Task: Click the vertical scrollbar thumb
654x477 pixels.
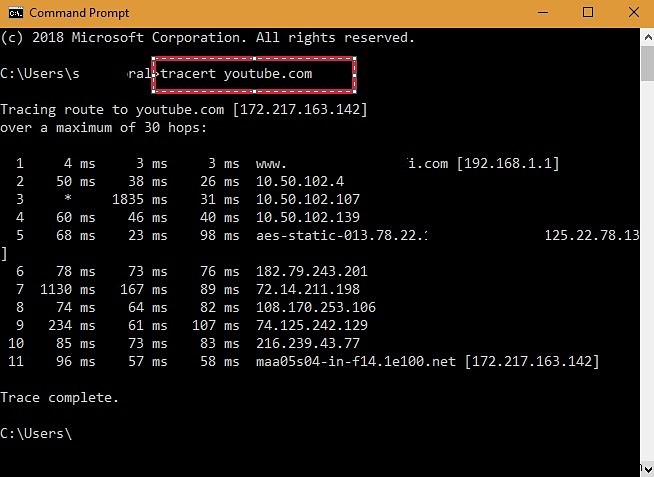Action: [646, 62]
